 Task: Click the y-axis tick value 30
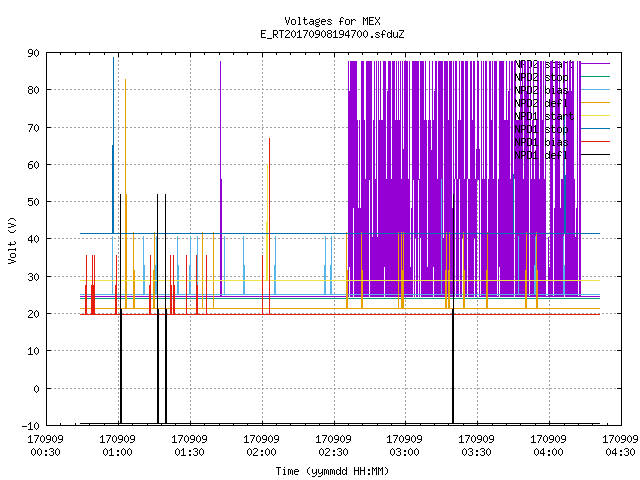[33, 277]
